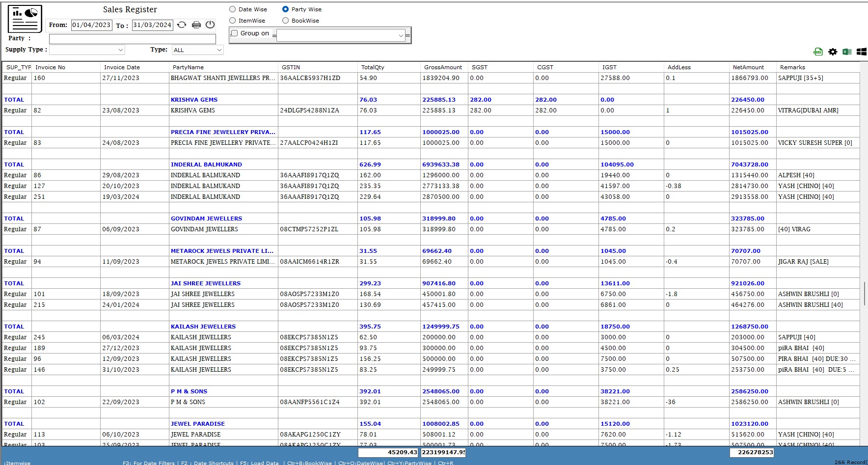Click the black Windows logo icon
Viewport: 868px width, 465px height.
[x=861, y=52]
